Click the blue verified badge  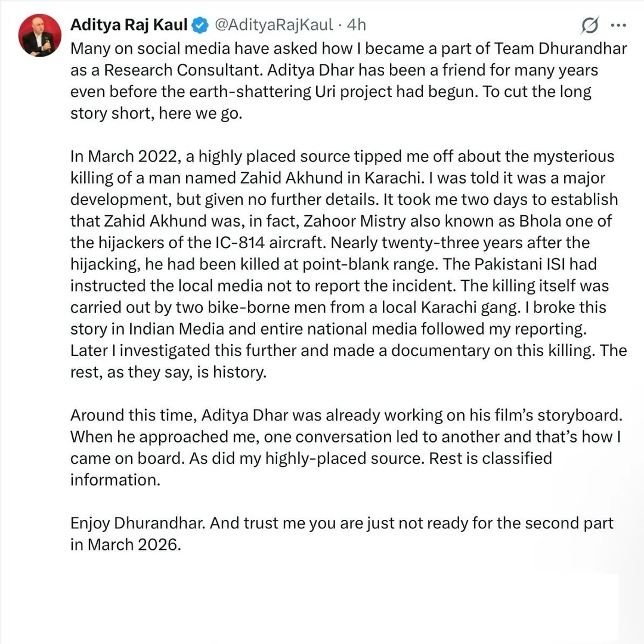point(201,25)
